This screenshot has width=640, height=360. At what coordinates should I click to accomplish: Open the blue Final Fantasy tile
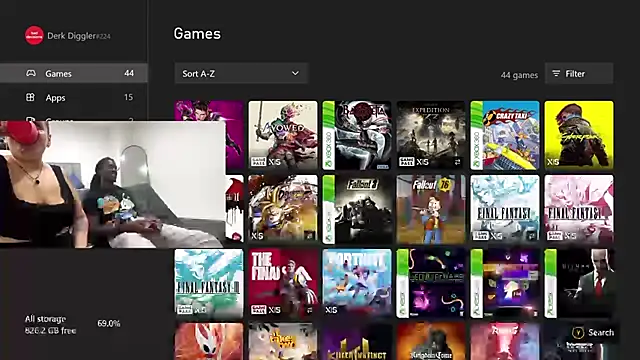[x=505, y=209]
